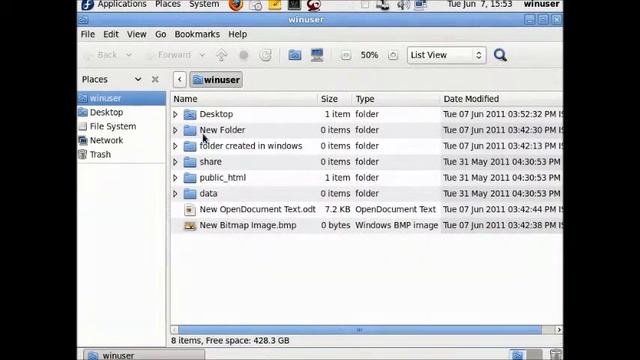Select the Desktop folder icon in list
The width and height of the screenshot is (640, 360).
click(x=190, y=114)
